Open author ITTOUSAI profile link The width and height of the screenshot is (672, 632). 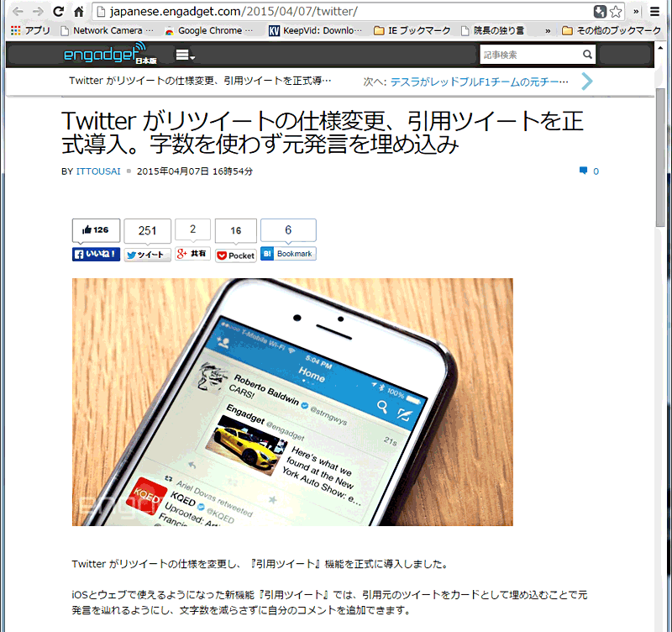point(98,171)
